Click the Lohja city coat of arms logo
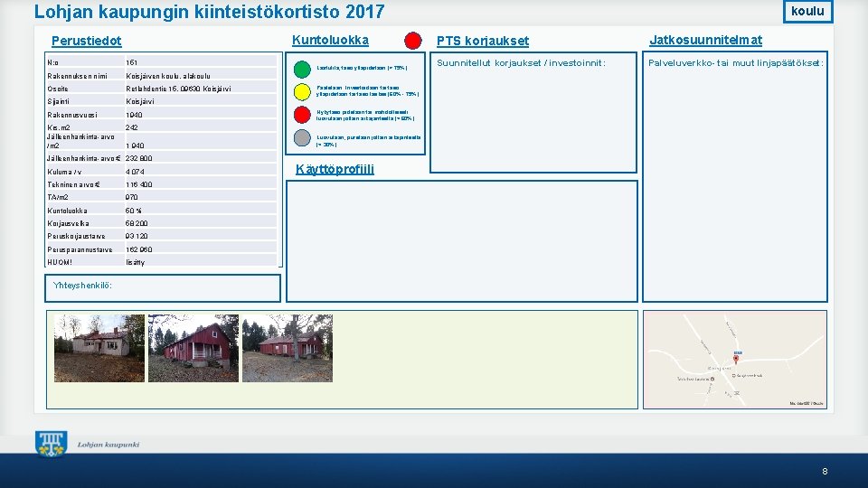868x488 pixels. point(52,444)
